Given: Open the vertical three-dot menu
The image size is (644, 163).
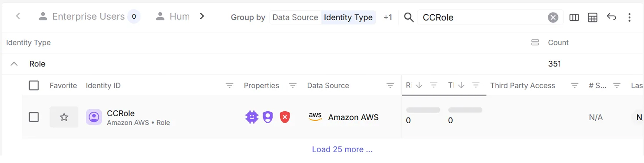Looking at the screenshot, I should (629, 17).
